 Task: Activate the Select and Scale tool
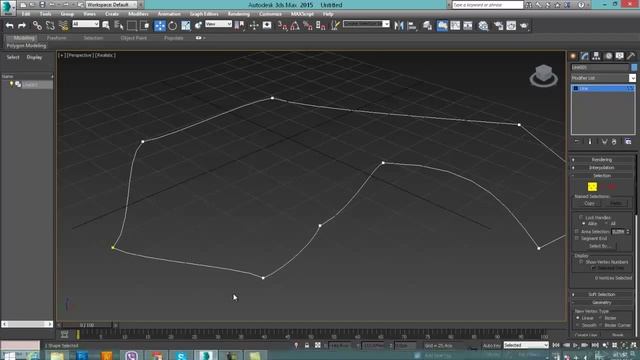click(186, 26)
